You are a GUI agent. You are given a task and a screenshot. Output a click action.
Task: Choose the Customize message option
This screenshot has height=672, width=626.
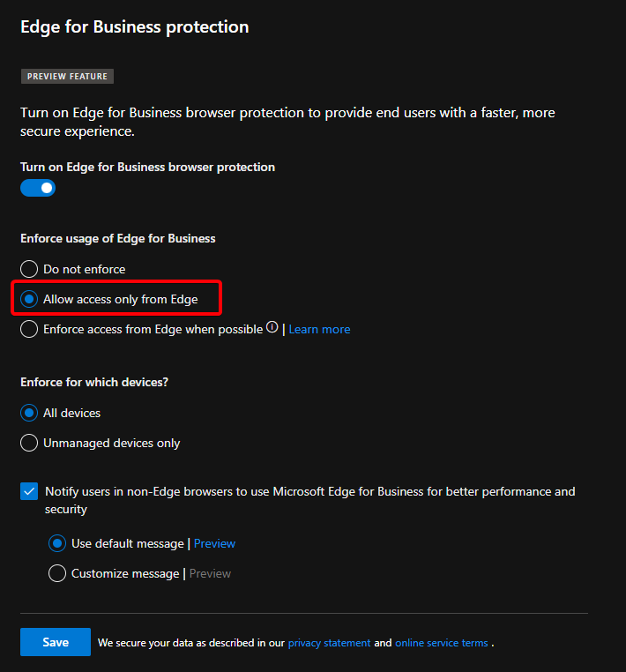pyautogui.click(x=58, y=573)
